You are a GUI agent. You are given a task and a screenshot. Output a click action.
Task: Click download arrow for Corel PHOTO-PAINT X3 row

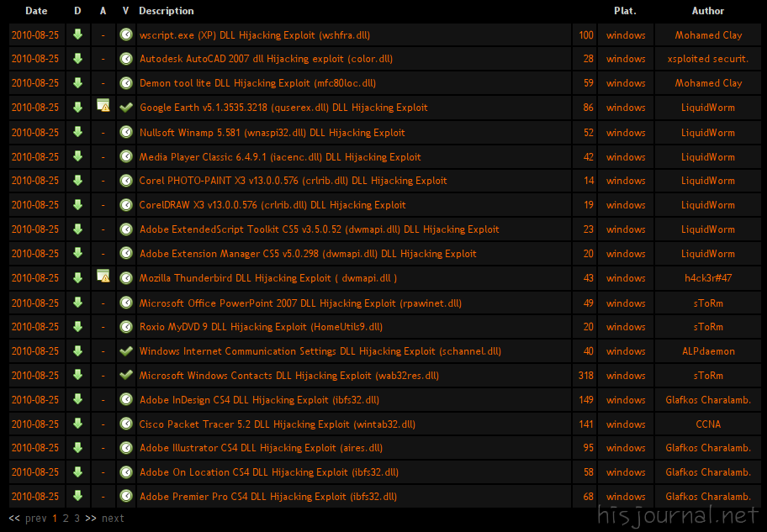pos(77,180)
